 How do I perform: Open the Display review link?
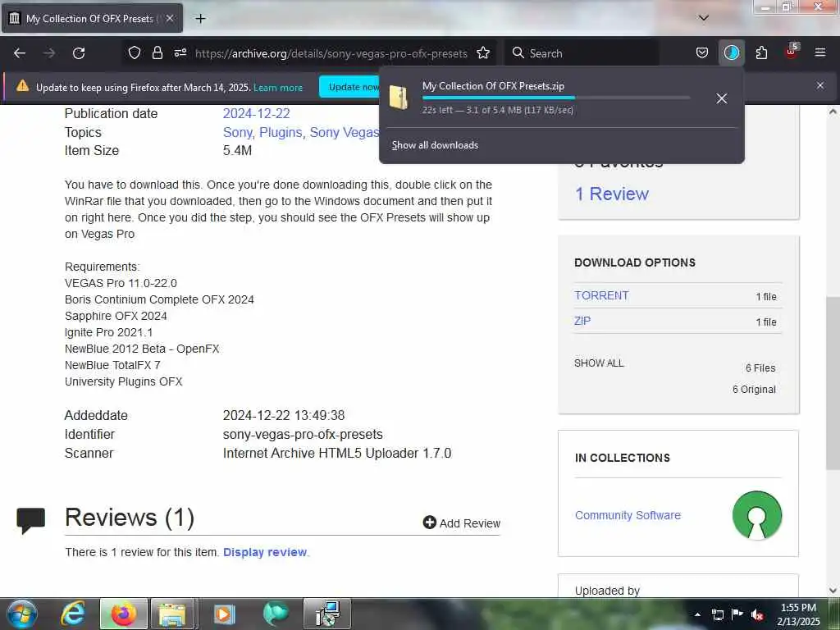click(265, 552)
